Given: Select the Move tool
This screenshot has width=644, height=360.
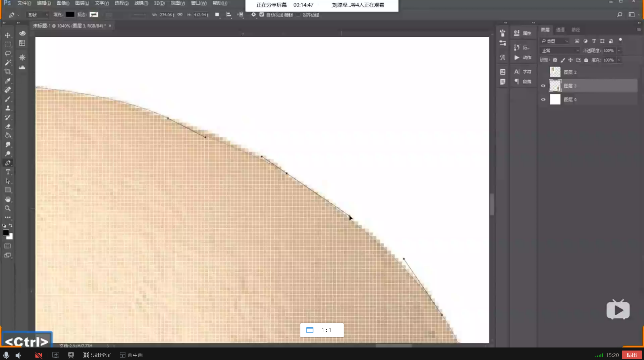Looking at the screenshot, I should pyautogui.click(x=7, y=35).
